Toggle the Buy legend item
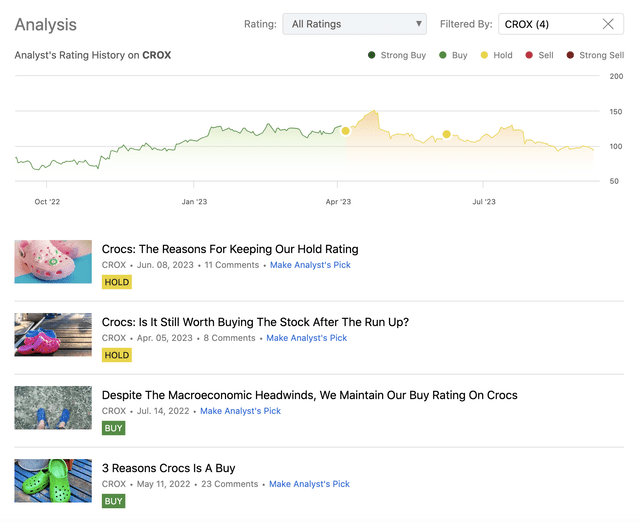This screenshot has height=522, width=640. click(452, 56)
